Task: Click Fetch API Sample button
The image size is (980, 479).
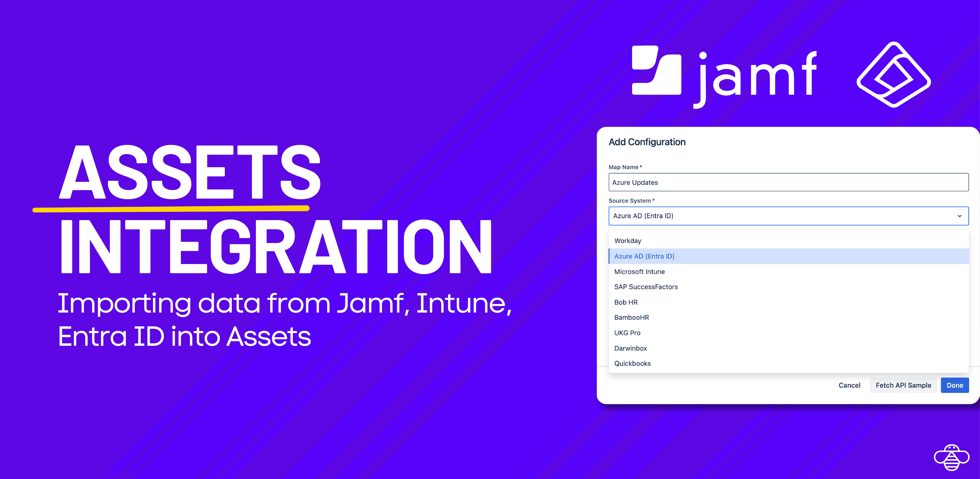Action: coord(903,385)
